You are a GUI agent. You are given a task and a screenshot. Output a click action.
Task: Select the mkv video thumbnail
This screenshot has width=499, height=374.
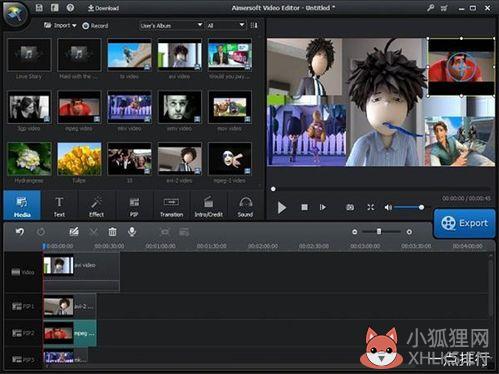[x=129, y=107]
